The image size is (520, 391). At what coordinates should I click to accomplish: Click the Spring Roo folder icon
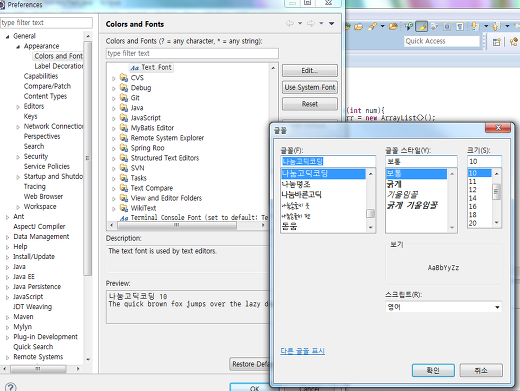(x=124, y=148)
